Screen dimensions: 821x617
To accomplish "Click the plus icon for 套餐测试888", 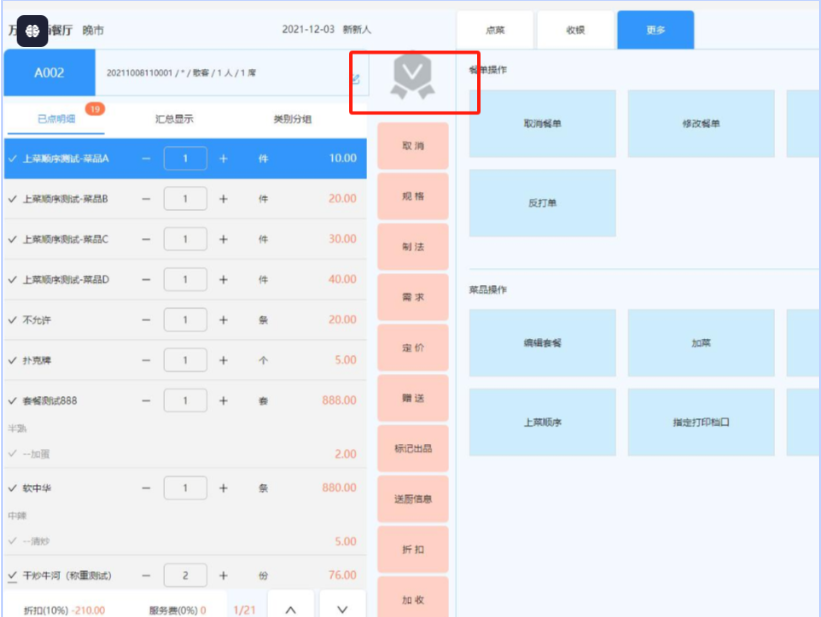I will point(223,400).
